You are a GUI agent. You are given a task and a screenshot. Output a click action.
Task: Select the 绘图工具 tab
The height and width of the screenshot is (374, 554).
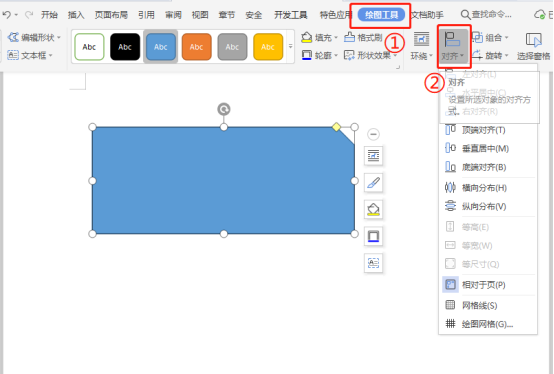pyautogui.click(x=381, y=15)
